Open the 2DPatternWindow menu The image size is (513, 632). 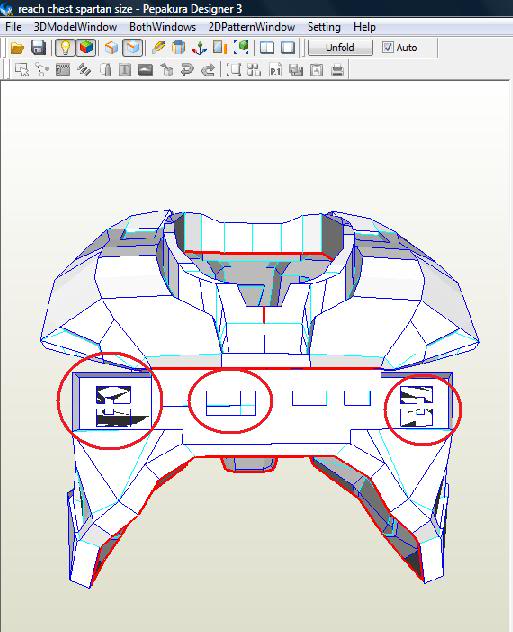click(252, 27)
